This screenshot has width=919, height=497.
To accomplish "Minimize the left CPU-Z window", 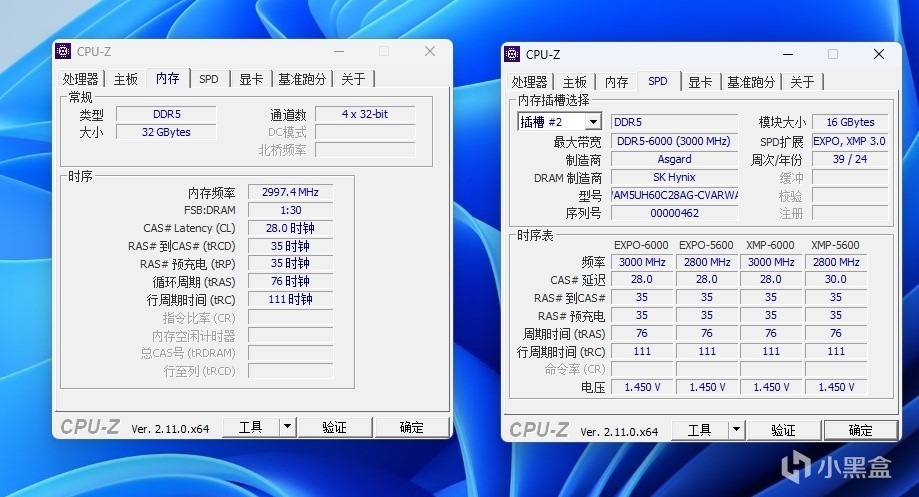I will click(339, 52).
